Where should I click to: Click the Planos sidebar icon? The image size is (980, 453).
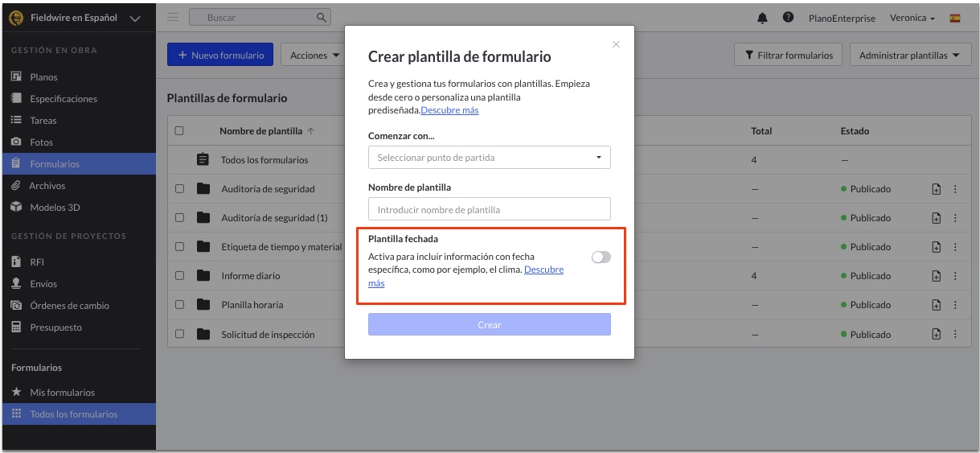pyautogui.click(x=16, y=77)
